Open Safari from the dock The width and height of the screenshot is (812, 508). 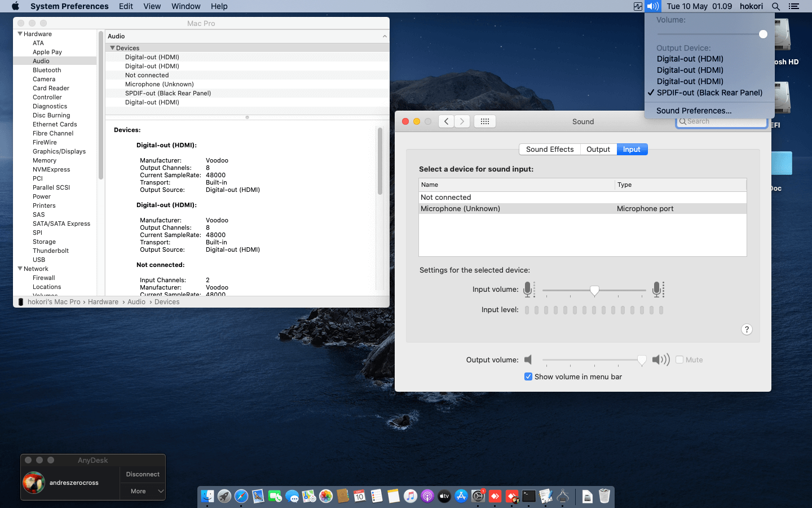pyautogui.click(x=241, y=496)
